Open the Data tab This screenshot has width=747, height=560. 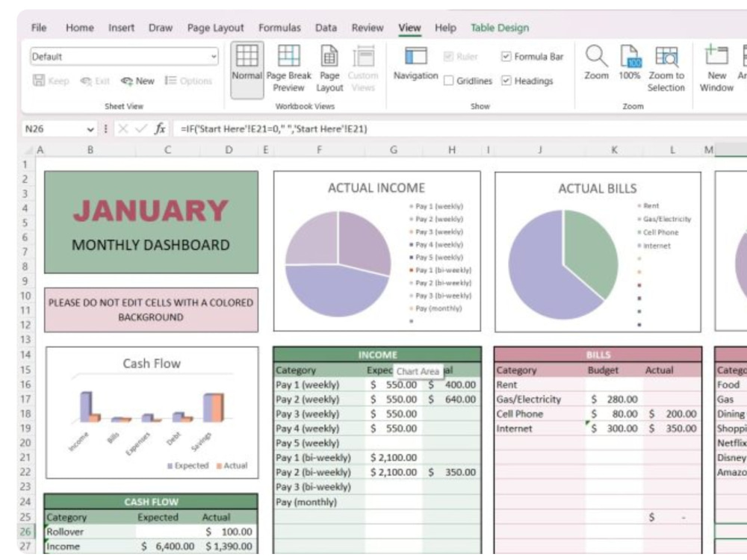(326, 28)
